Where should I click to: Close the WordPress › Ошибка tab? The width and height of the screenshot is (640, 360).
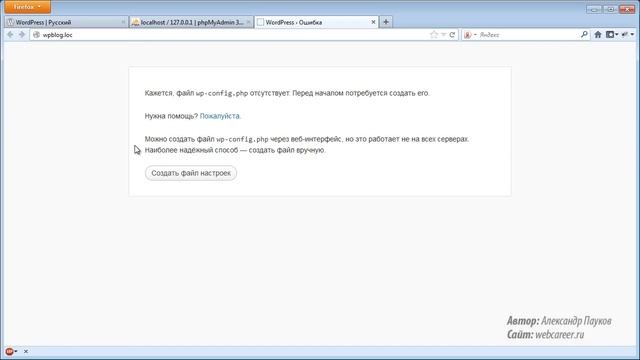(373, 22)
